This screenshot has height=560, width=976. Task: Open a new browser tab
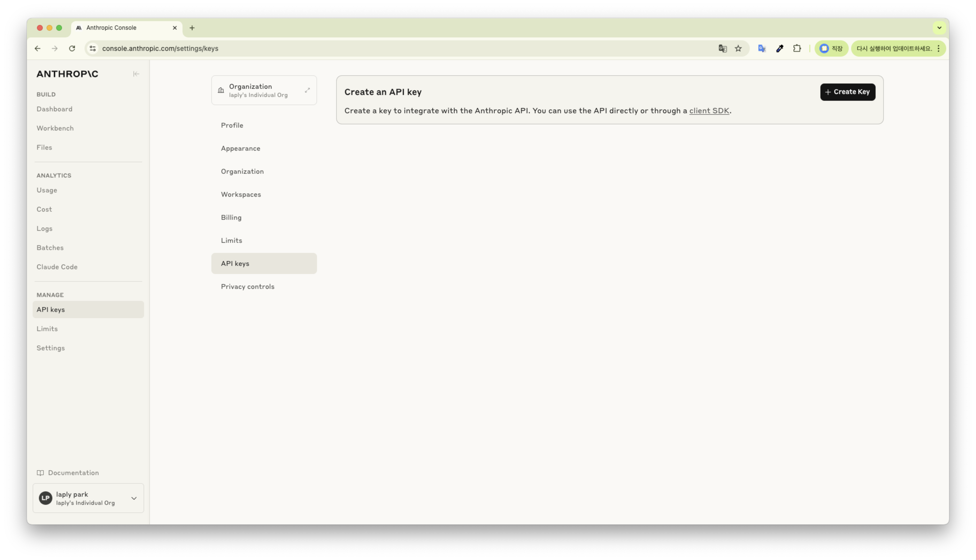tap(192, 28)
